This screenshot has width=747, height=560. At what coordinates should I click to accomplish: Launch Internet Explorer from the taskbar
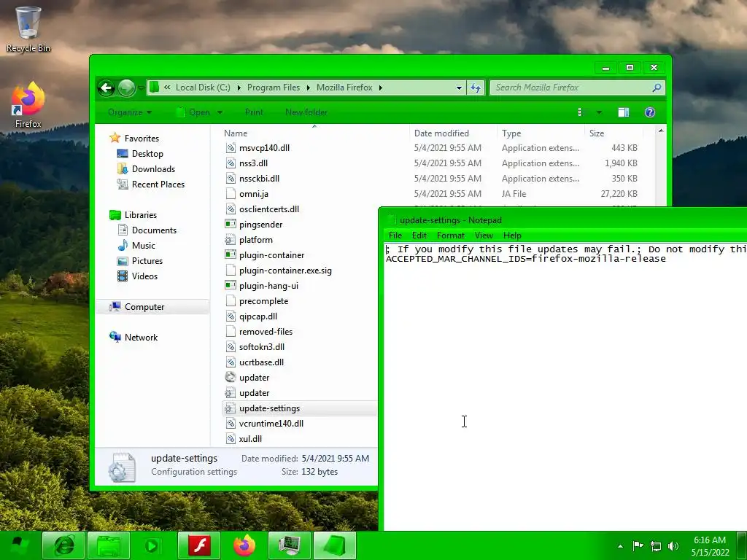coord(63,545)
